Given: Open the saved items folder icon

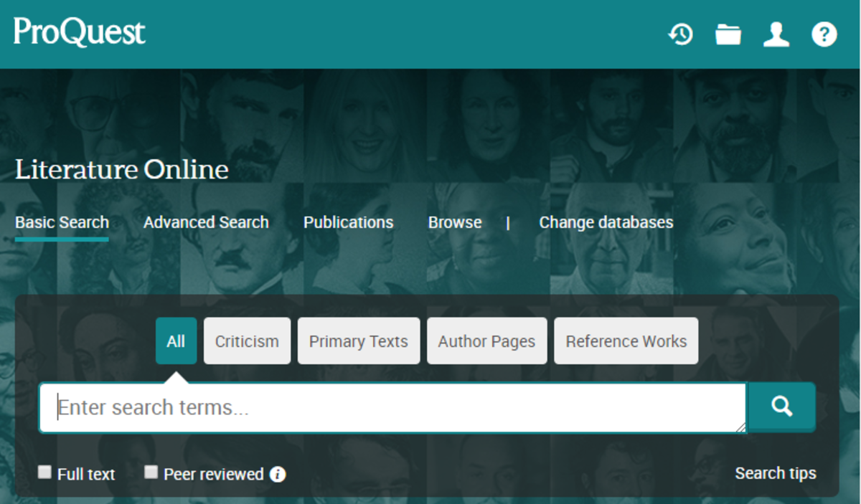Looking at the screenshot, I should pos(728,34).
